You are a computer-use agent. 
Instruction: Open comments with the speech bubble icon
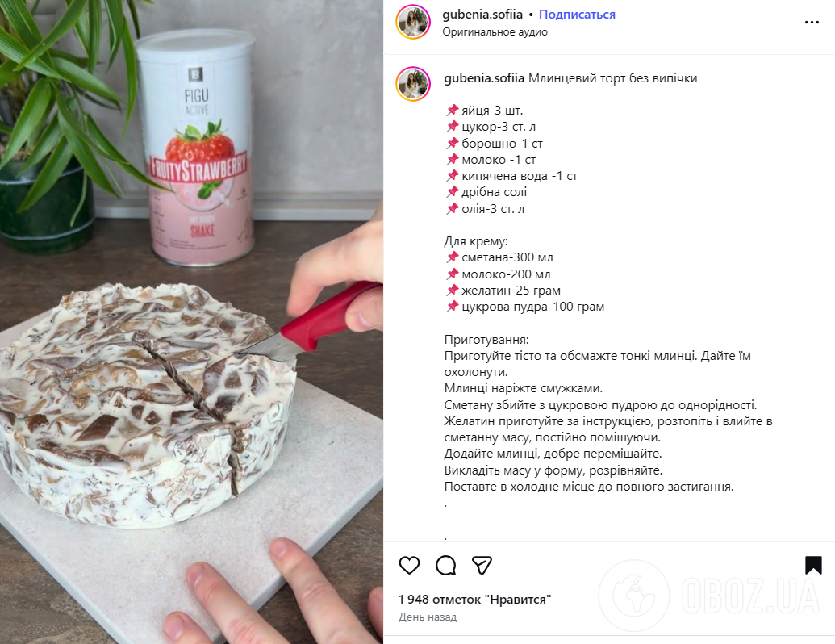click(x=445, y=565)
